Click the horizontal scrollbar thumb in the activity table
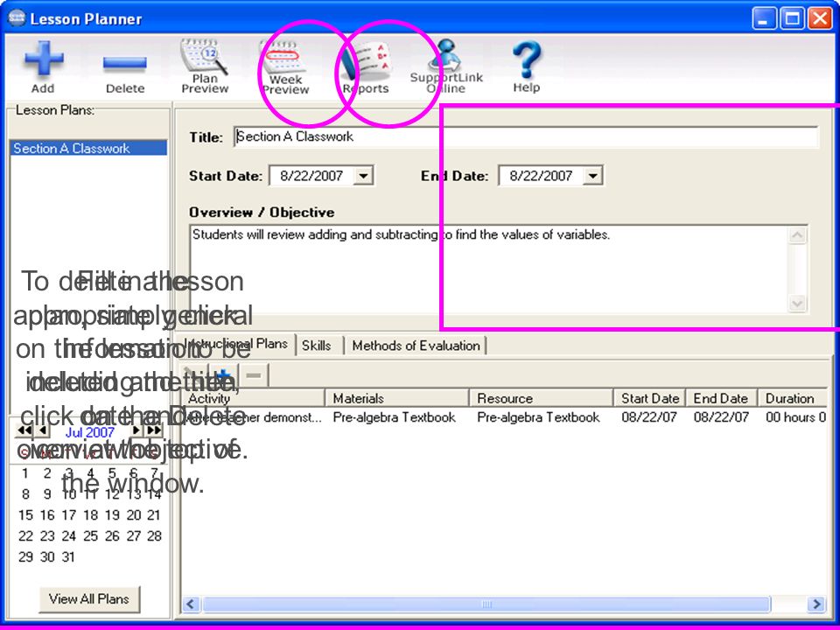Viewport: 840px width, 630px height. tap(486, 605)
